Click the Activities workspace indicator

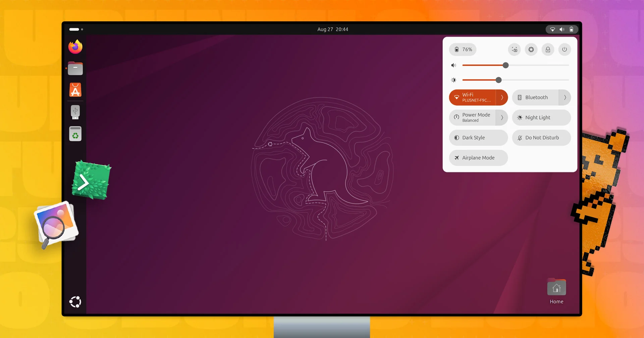click(x=76, y=30)
